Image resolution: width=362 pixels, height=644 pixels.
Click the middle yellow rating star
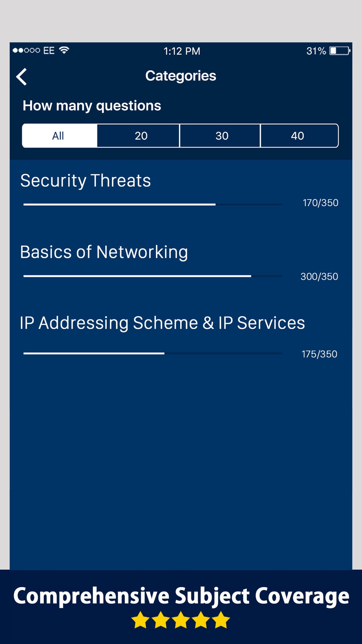tap(181, 620)
